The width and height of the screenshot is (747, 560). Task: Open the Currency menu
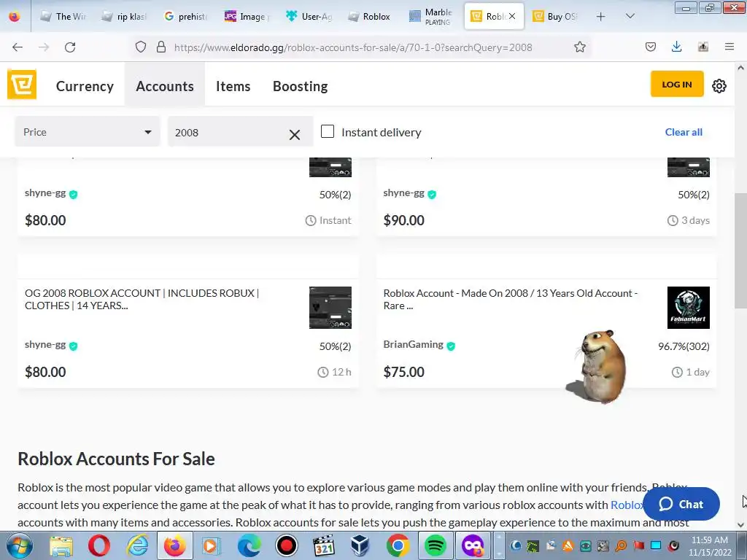click(x=85, y=86)
